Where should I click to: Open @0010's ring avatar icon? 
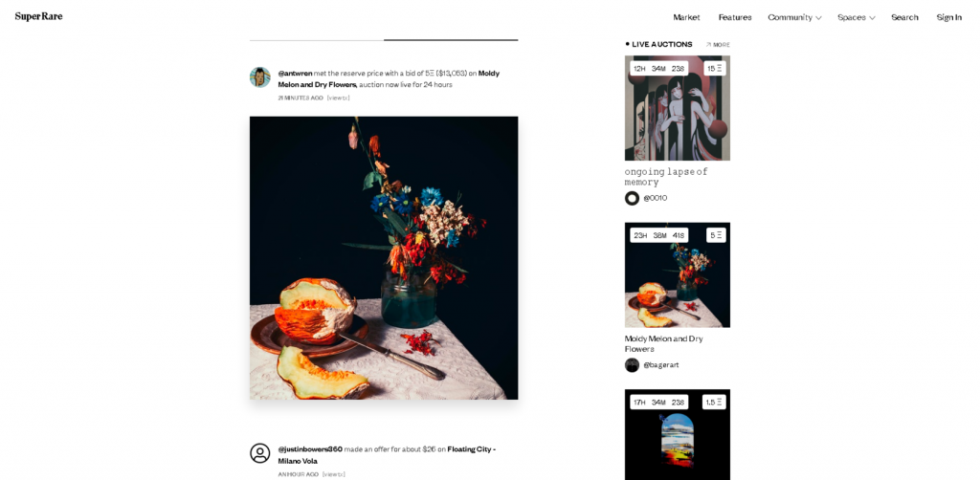pos(632,198)
